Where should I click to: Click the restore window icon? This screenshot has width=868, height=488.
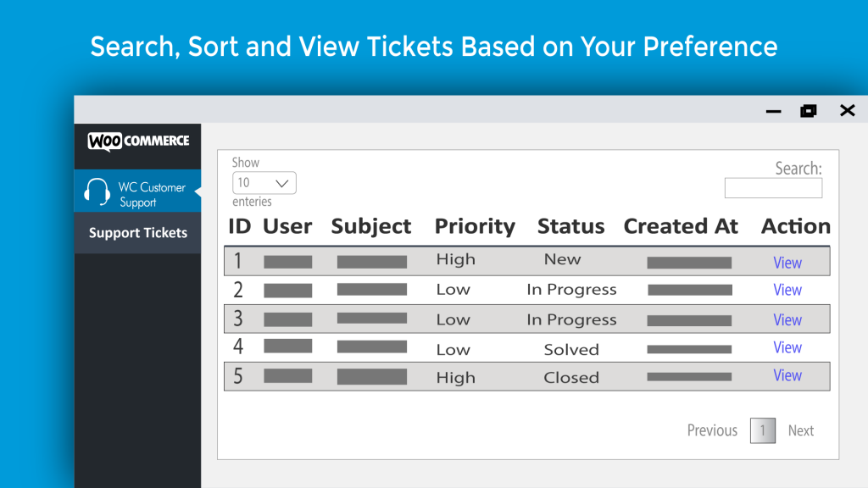[x=808, y=111]
